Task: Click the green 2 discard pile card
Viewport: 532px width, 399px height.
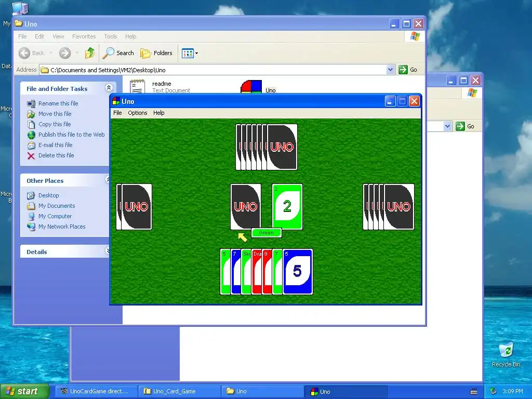Action: tap(287, 207)
